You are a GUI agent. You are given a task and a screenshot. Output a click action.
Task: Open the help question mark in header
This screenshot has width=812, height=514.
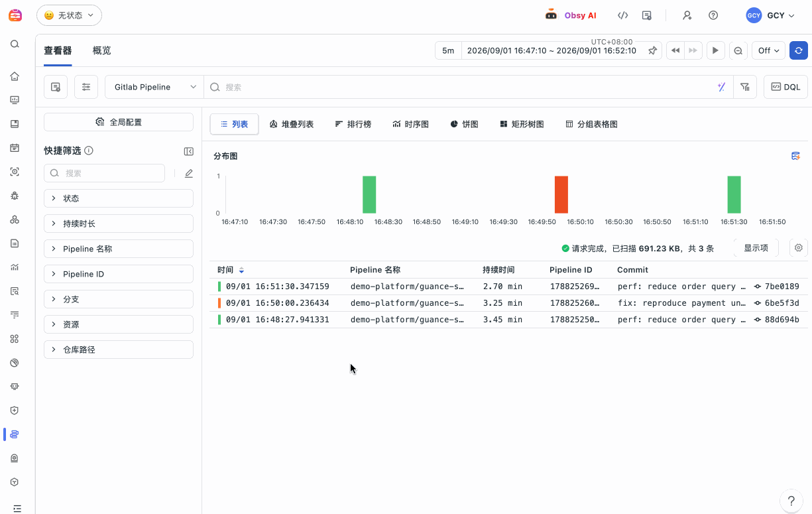713,15
